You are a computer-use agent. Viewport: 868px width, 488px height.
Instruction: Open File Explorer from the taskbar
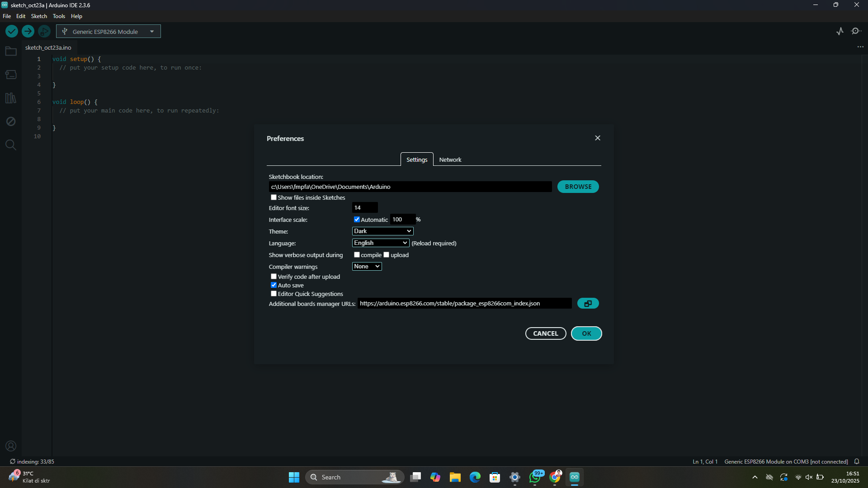[x=455, y=477]
